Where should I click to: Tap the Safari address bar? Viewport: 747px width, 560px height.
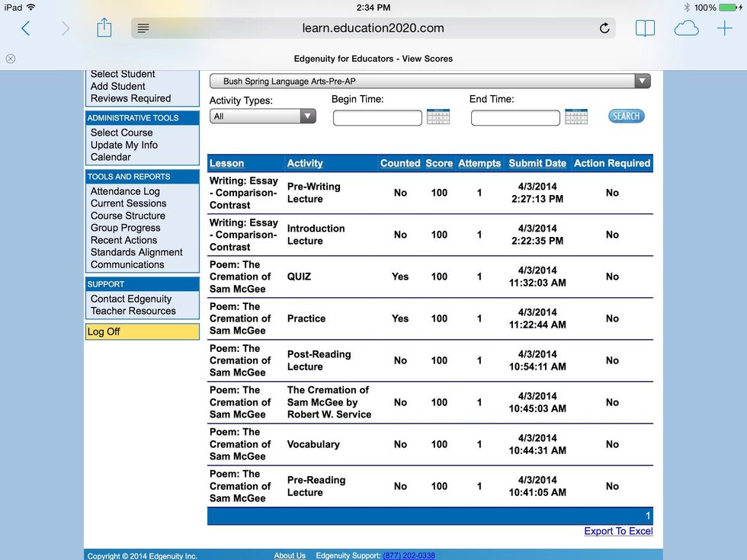pyautogui.click(x=373, y=27)
